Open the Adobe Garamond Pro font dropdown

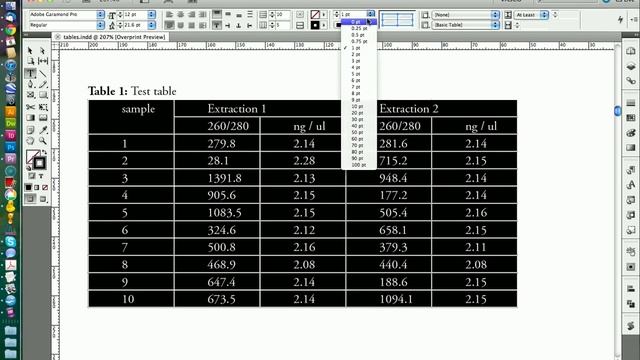pyautogui.click(x=100, y=15)
